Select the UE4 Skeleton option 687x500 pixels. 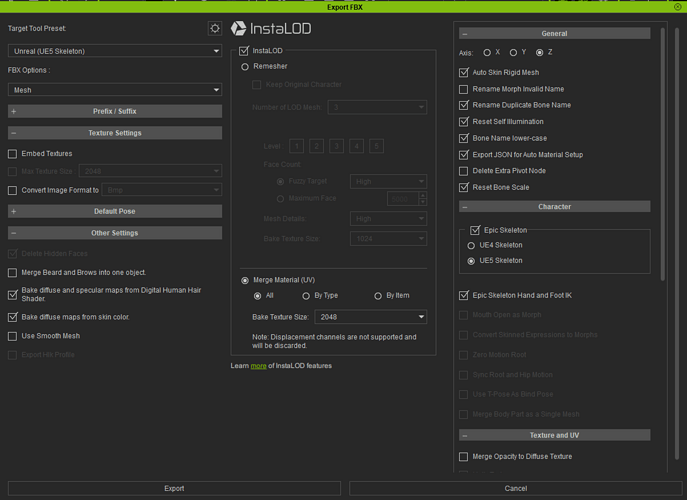[471, 245]
